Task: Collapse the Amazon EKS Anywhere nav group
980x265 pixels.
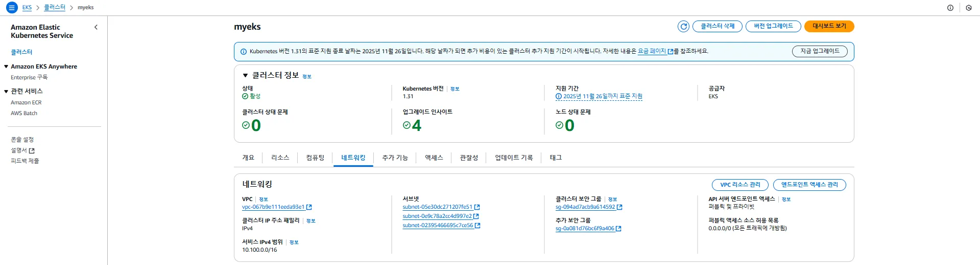Action: click(6, 67)
